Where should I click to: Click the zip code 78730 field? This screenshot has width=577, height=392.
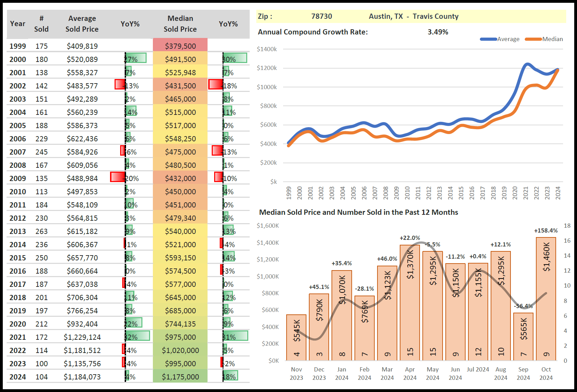pyautogui.click(x=321, y=16)
